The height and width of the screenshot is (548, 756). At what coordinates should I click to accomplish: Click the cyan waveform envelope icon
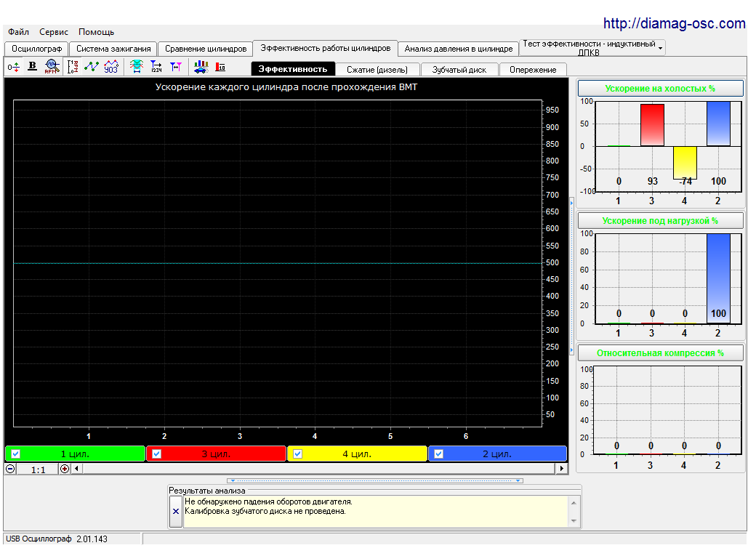pos(137,67)
